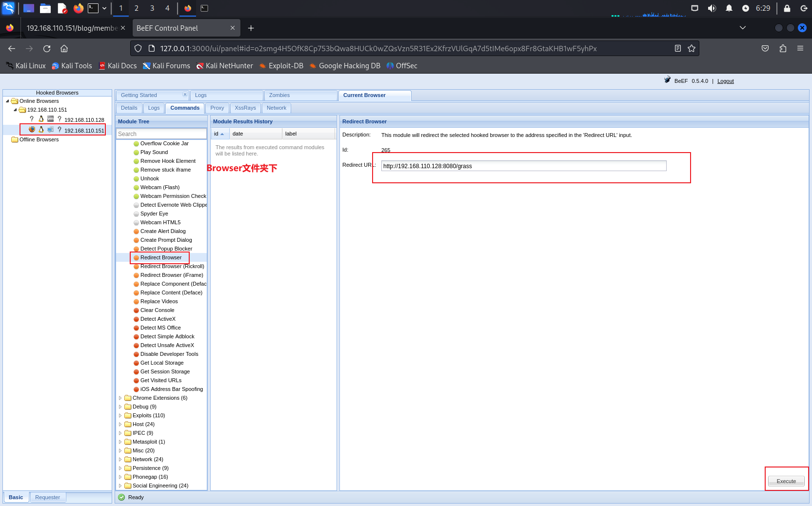Collapse the 192.168.110.151 folder node
812x506 pixels.
coord(15,110)
